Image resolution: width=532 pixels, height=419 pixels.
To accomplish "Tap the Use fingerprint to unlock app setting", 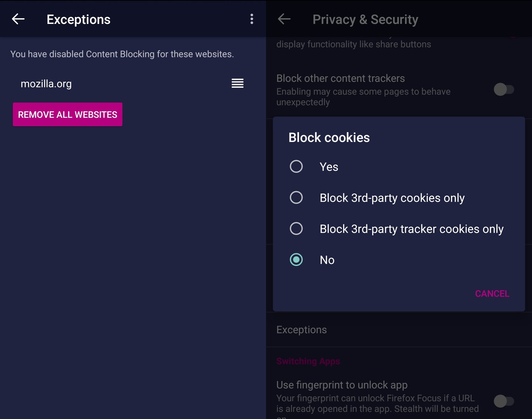I will 342,385.
